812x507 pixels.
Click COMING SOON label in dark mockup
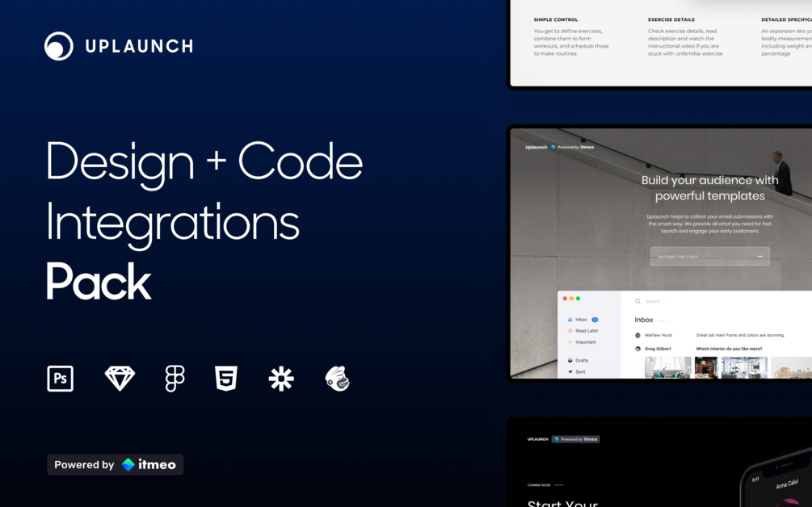point(539,485)
